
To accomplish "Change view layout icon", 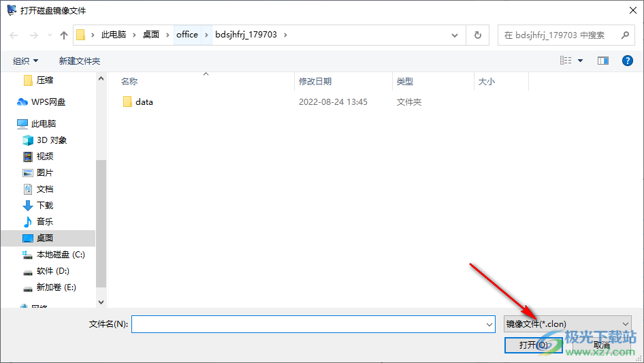I will (x=566, y=61).
